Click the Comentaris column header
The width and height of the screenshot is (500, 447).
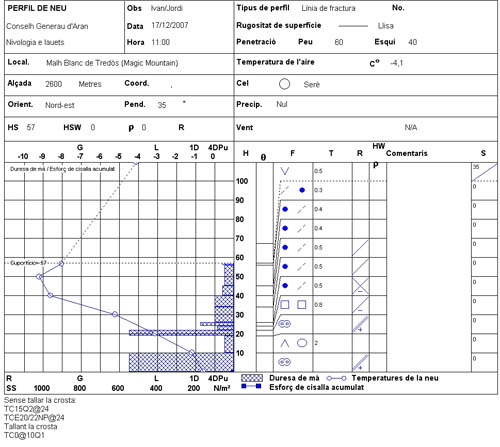point(407,153)
